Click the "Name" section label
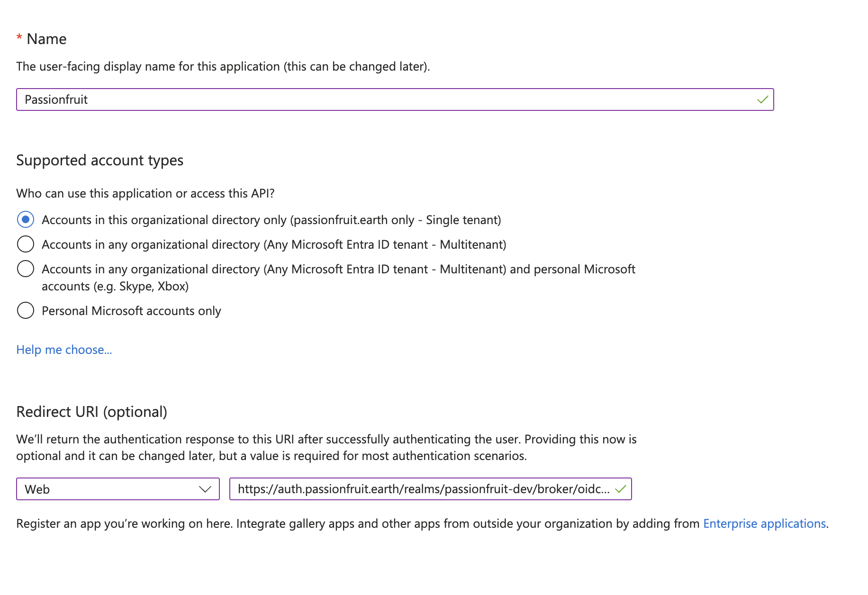Screen dimensions: 868x595 47,39
